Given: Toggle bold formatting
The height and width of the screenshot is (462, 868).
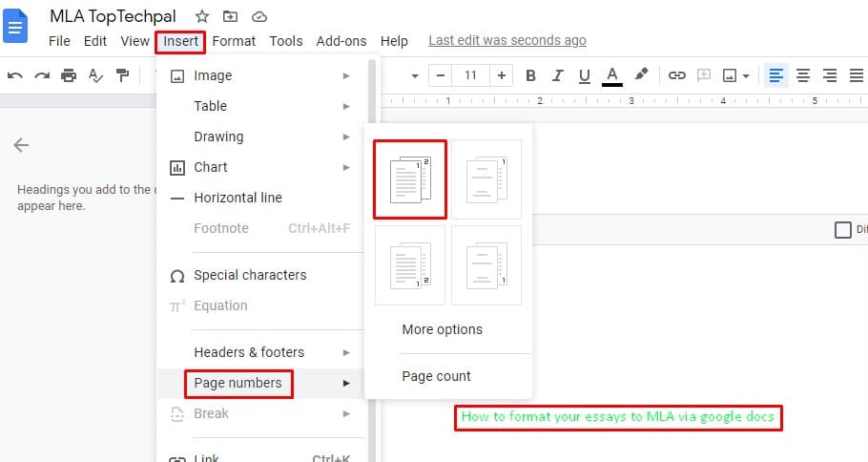Looking at the screenshot, I should pos(530,75).
